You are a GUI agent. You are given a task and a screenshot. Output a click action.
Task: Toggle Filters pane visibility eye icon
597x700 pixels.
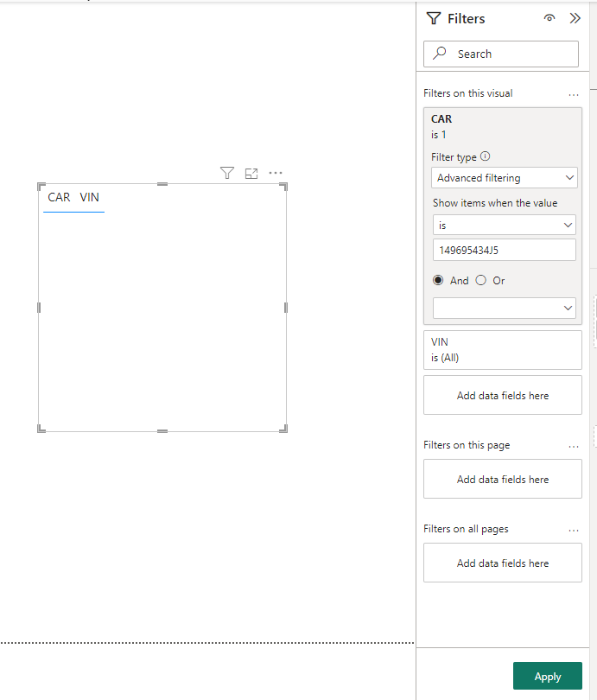[549, 18]
